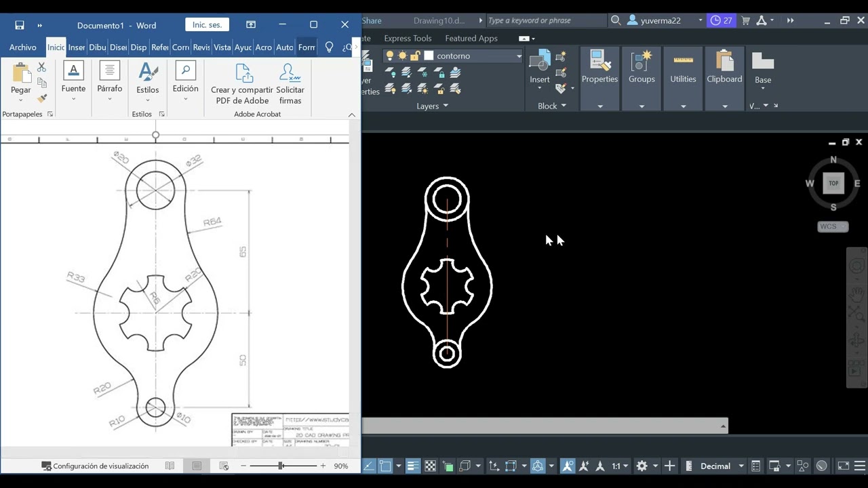Open the Featured Apps tab in AutoCAD
868x488 pixels.
click(471, 39)
